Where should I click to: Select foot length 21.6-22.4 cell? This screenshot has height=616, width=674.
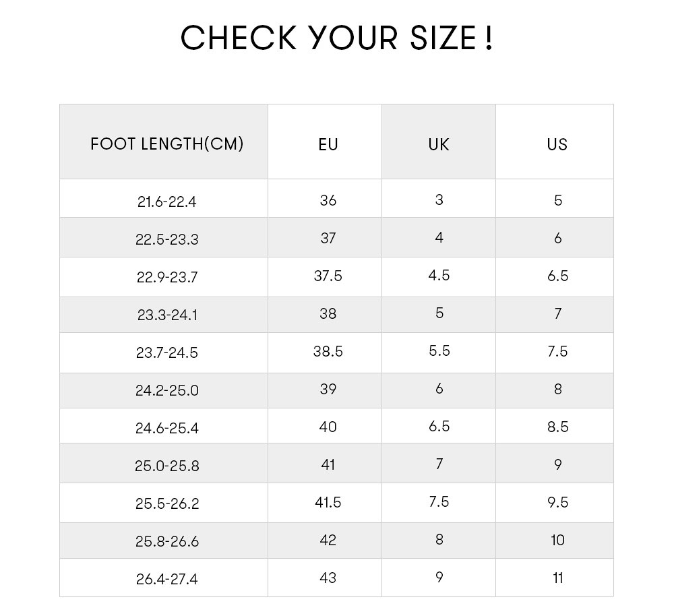tap(166, 201)
